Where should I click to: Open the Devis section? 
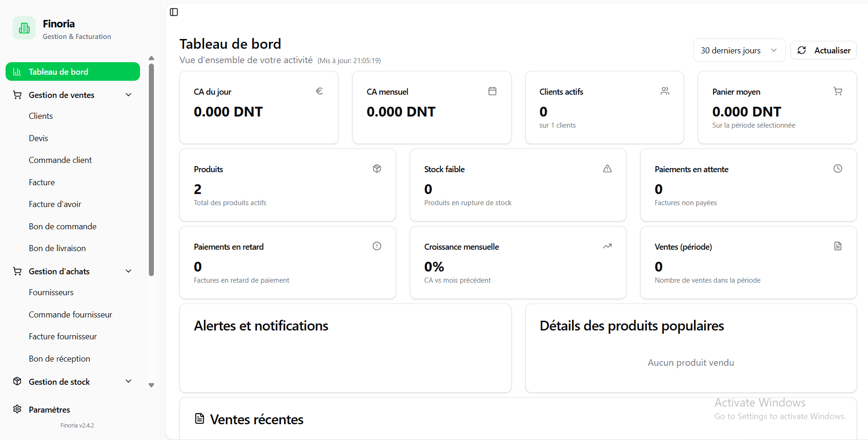coord(38,138)
